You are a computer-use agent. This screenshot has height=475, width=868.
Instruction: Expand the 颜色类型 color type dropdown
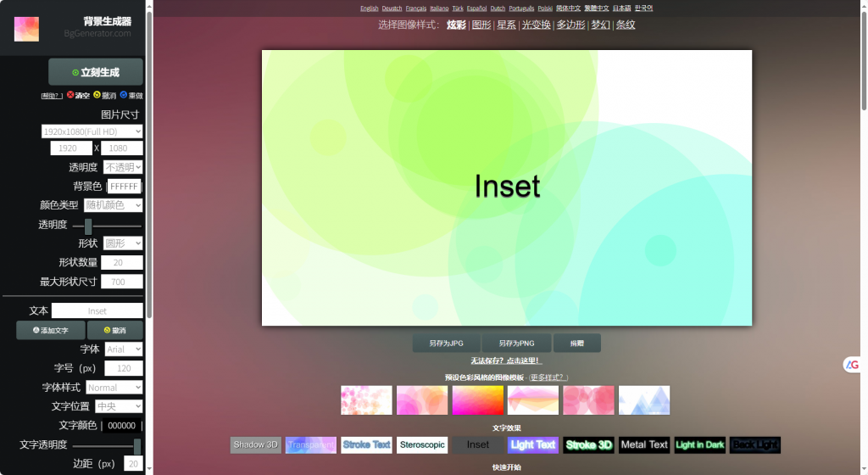pos(113,205)
